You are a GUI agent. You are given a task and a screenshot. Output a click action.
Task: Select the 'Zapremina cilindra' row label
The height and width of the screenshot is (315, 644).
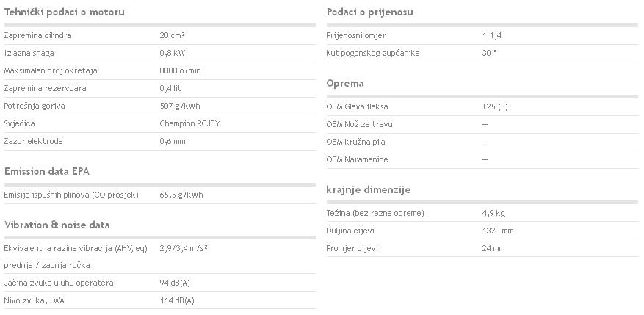click(37, 35)
